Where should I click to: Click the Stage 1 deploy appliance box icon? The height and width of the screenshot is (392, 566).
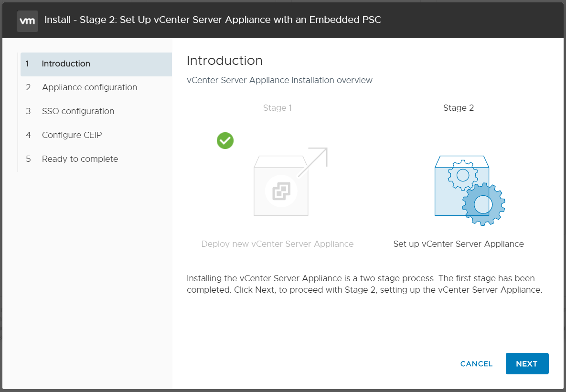pos(290,181)
